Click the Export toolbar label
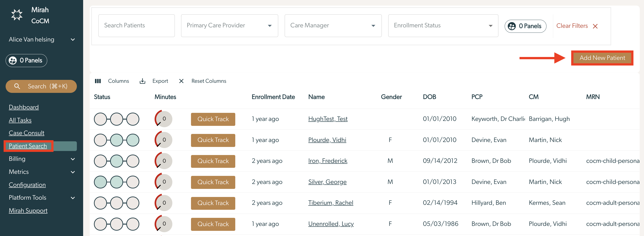The height and width of the screenshot is (236, 644). (x=160, y=81)
